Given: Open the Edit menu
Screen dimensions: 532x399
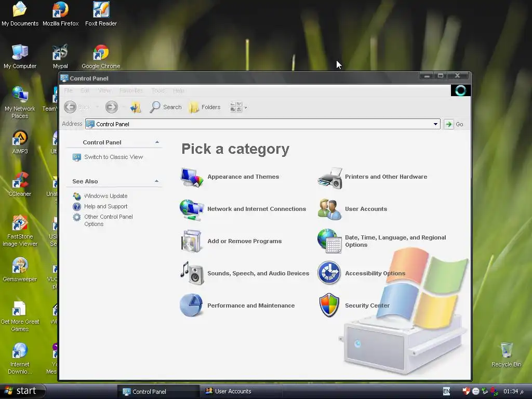Looking at the screenshot, I should [85, 90].
